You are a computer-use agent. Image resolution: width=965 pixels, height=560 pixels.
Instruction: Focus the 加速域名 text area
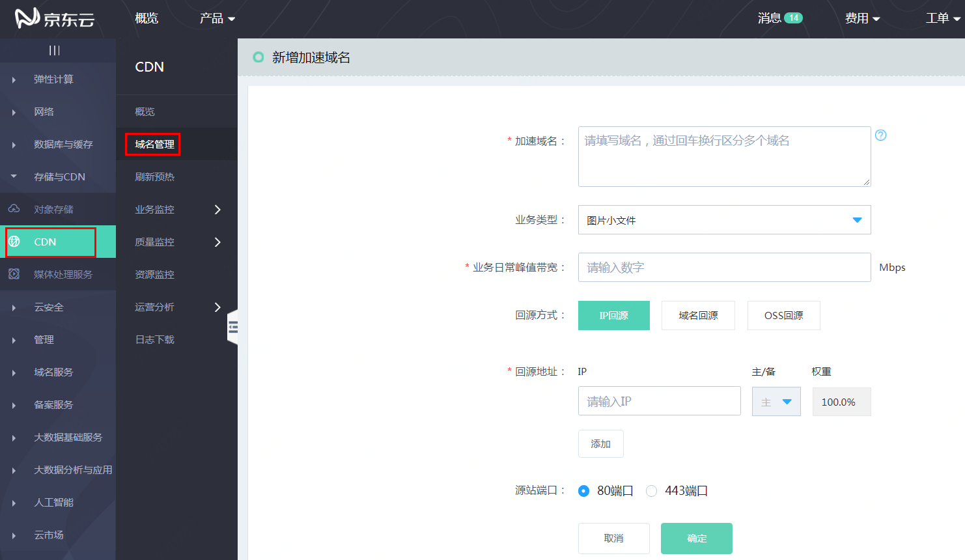click(x=724, y=156)
